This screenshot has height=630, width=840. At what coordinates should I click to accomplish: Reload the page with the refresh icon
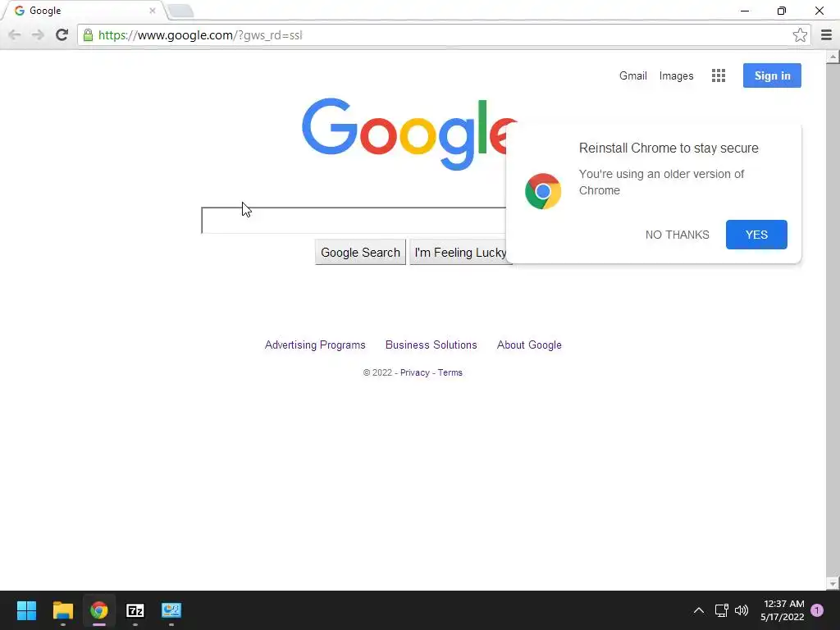pyautogui.click(x=62, y=34)
